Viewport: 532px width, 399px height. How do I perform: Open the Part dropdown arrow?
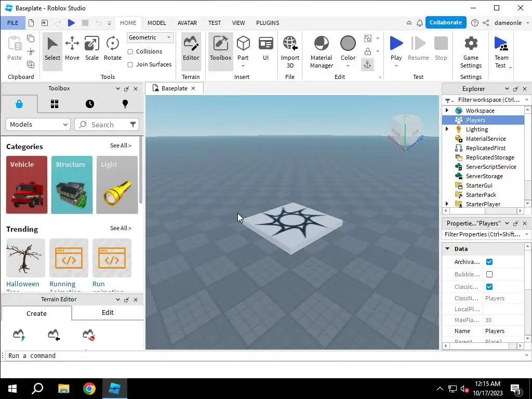pyautogui.click(x=243, y=66)
